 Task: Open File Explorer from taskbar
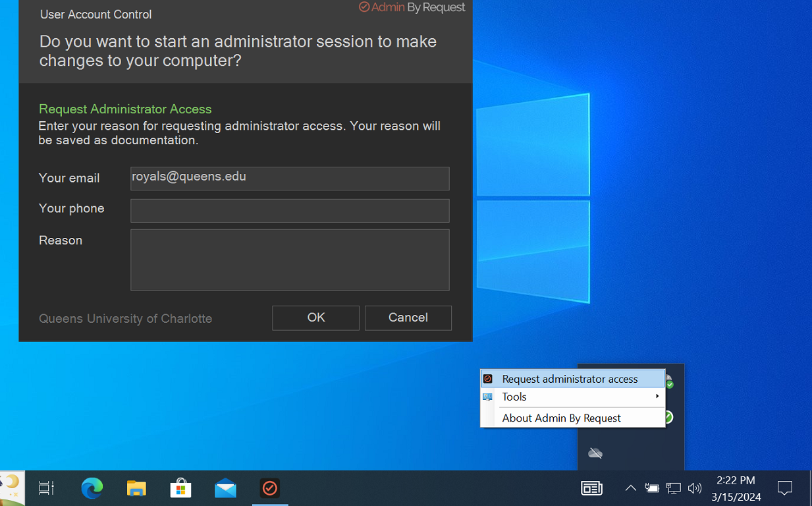(136, 488)
